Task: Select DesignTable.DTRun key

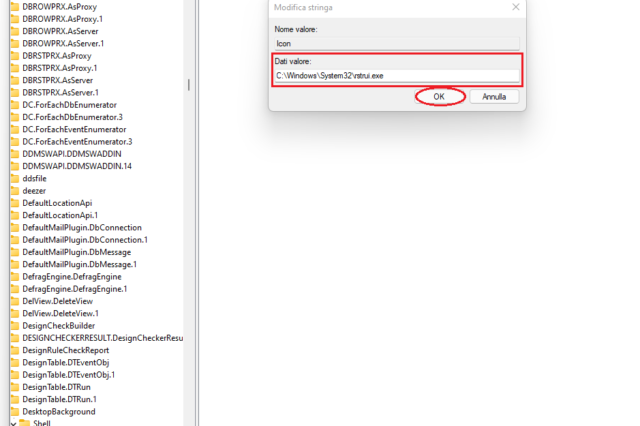Action: pos(56,386)
